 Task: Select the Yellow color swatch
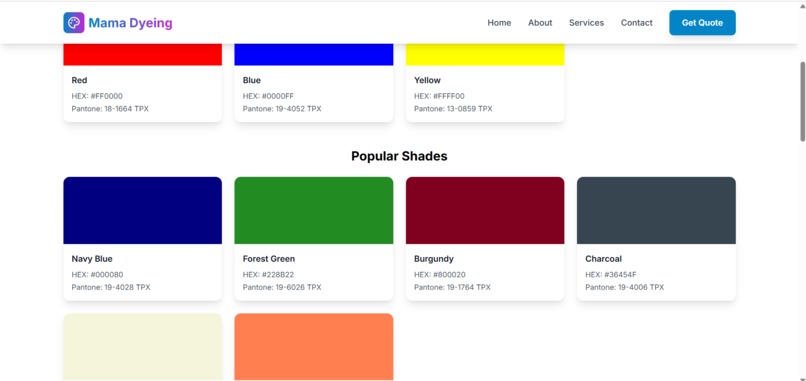485,55
